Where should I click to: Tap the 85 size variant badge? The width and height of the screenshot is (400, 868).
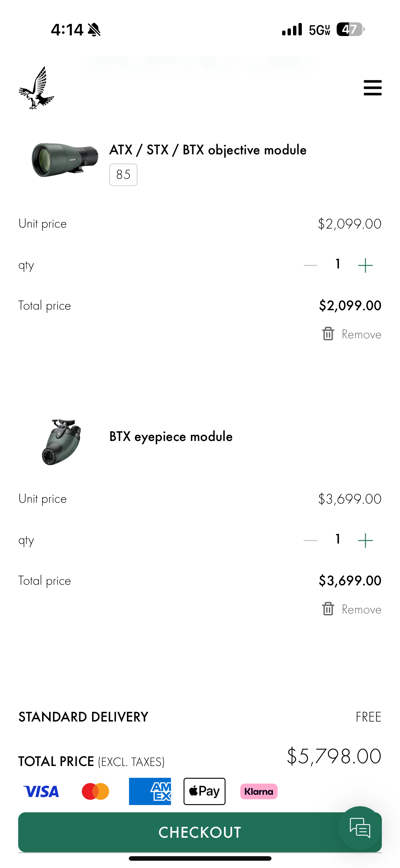(x=123, y=175)
